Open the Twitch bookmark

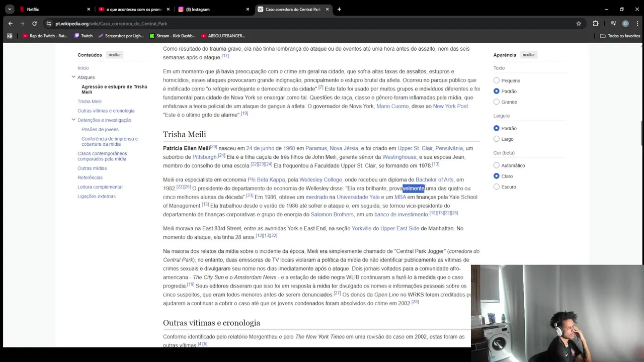pyautogui.click(x=84, y=36)
